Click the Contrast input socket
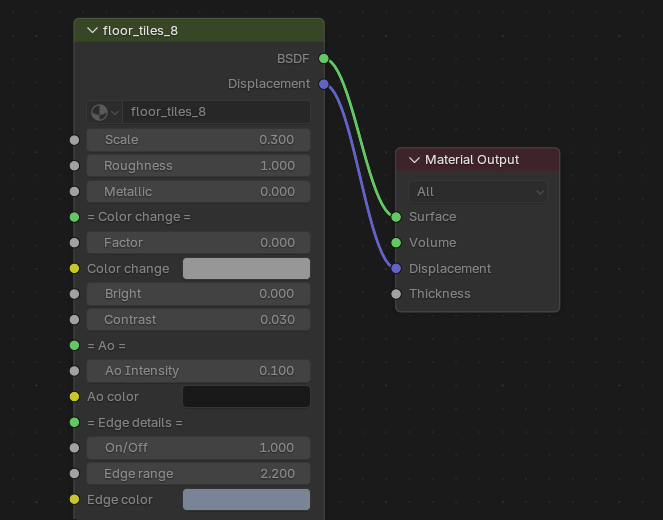The height and width of the screenshot is (520, 663). click(x=74, y=320)
